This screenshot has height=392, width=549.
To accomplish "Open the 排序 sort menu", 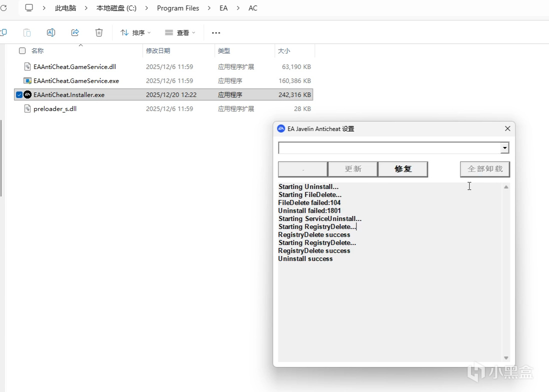I will [135, 32].
